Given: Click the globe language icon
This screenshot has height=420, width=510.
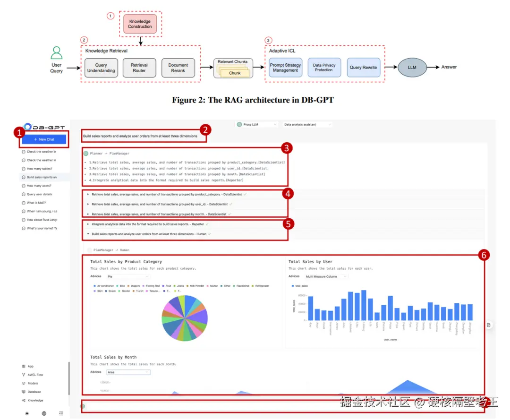Looking at the screenshot, I should pos(44,413).
